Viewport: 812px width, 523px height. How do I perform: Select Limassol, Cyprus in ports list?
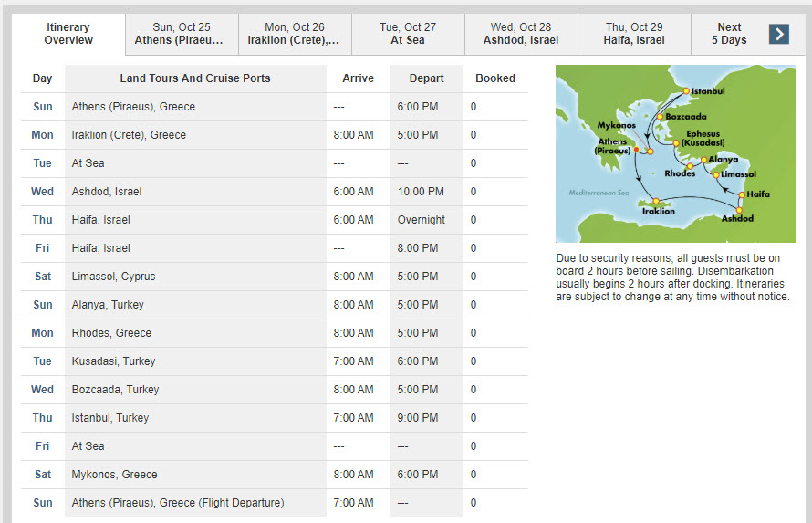[x=113, y=277]
